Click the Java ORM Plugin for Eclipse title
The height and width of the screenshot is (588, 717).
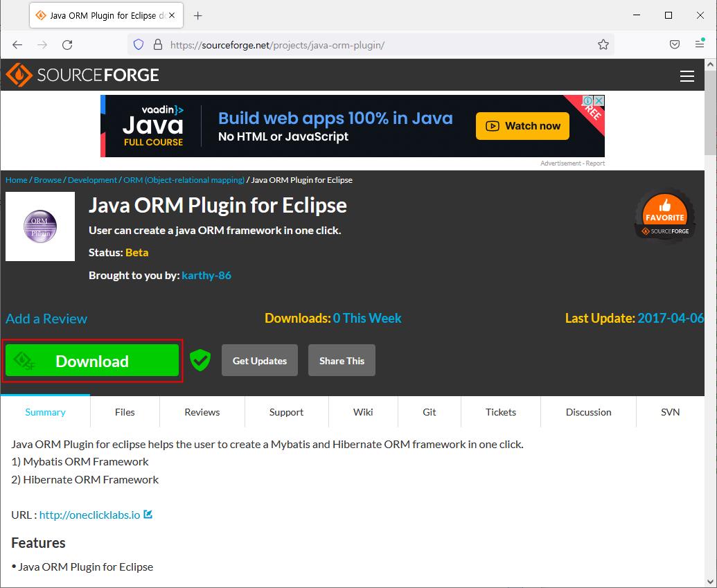point(218,205)
